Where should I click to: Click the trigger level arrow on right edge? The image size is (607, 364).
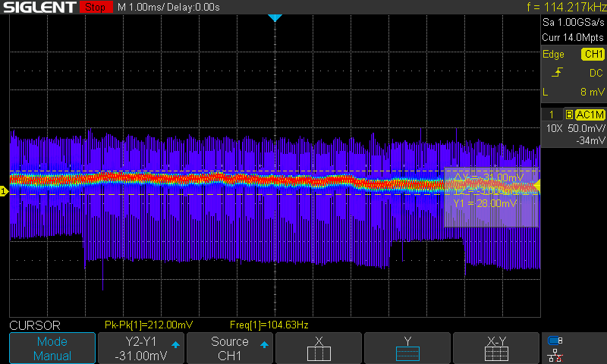click(x=537, y=184)
